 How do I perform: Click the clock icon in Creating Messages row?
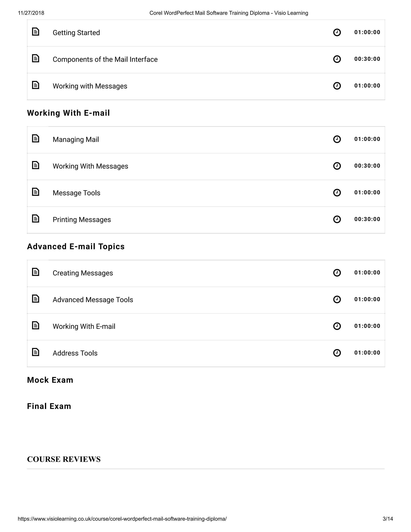click(337, 273)
